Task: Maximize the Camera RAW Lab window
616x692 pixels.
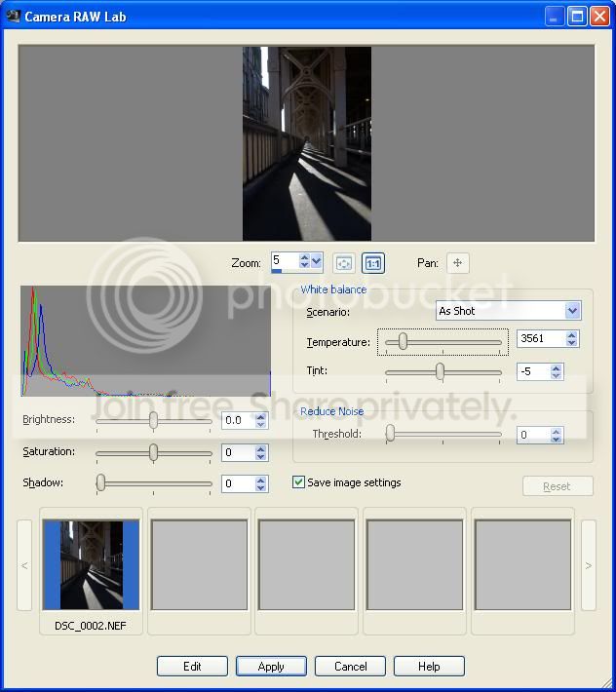Action: pyautogui.click(x=577, y=17)
